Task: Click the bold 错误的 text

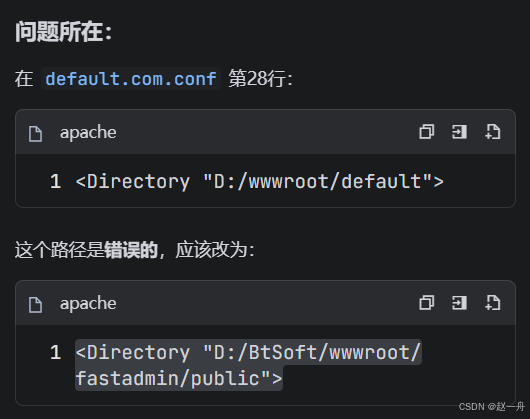Action: point(131,250)
